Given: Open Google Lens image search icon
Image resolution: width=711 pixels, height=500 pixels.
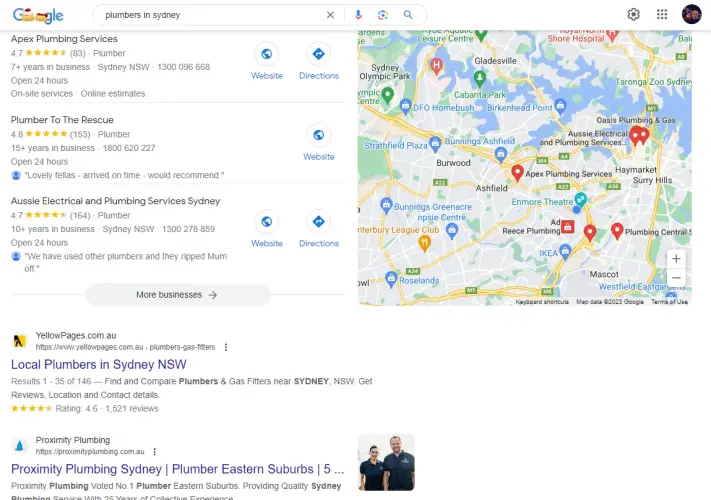Looking at the screenshot, I should (383, 15).
